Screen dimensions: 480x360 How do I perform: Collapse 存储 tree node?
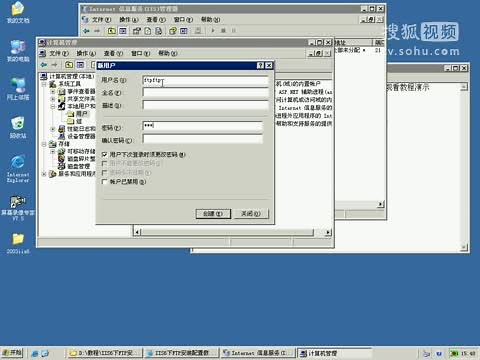(x=44, y=144)
